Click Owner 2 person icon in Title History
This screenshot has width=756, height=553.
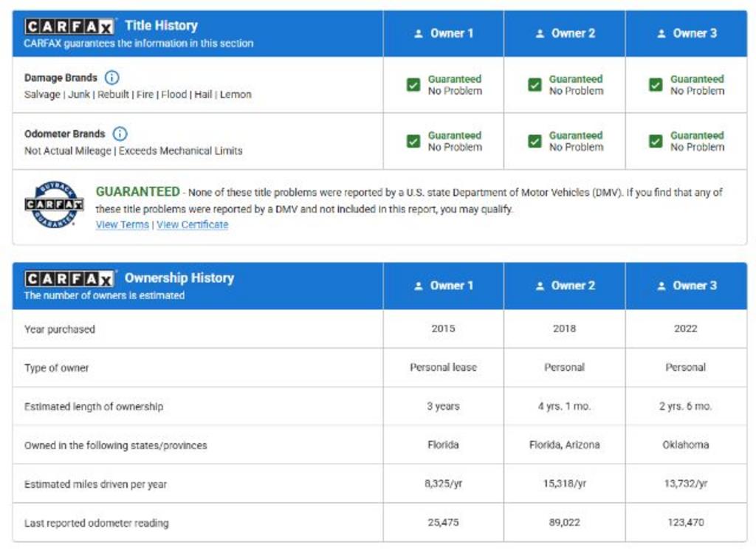[540, 34]
